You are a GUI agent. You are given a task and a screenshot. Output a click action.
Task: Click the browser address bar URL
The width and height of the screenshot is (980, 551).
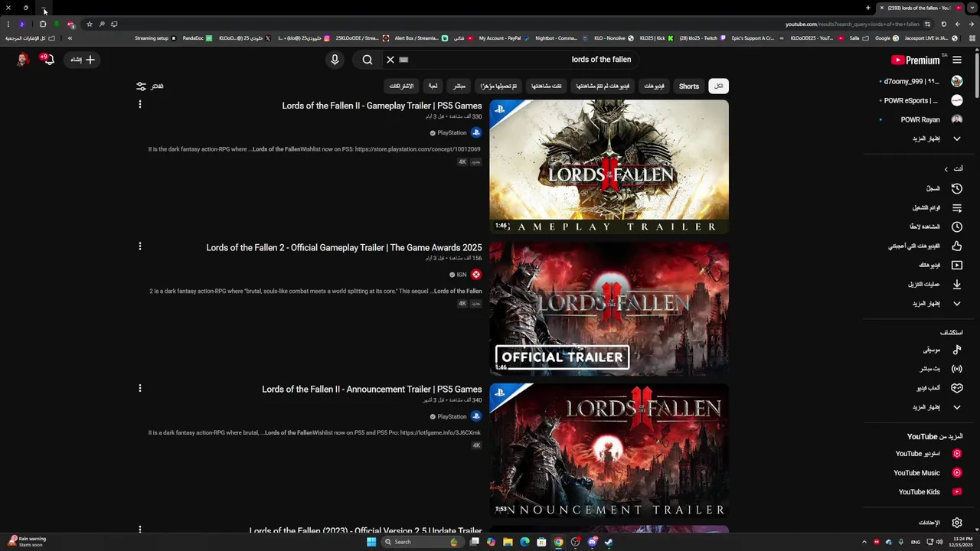[852, 24]
